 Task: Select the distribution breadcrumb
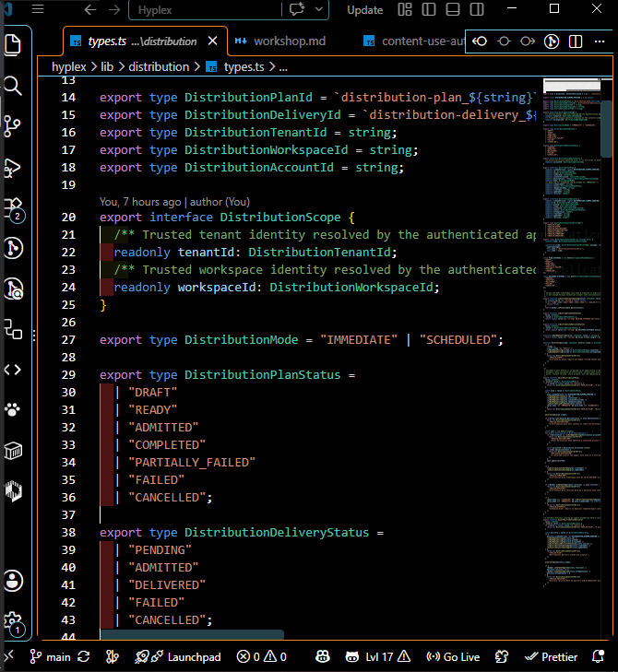pos(159,67)
